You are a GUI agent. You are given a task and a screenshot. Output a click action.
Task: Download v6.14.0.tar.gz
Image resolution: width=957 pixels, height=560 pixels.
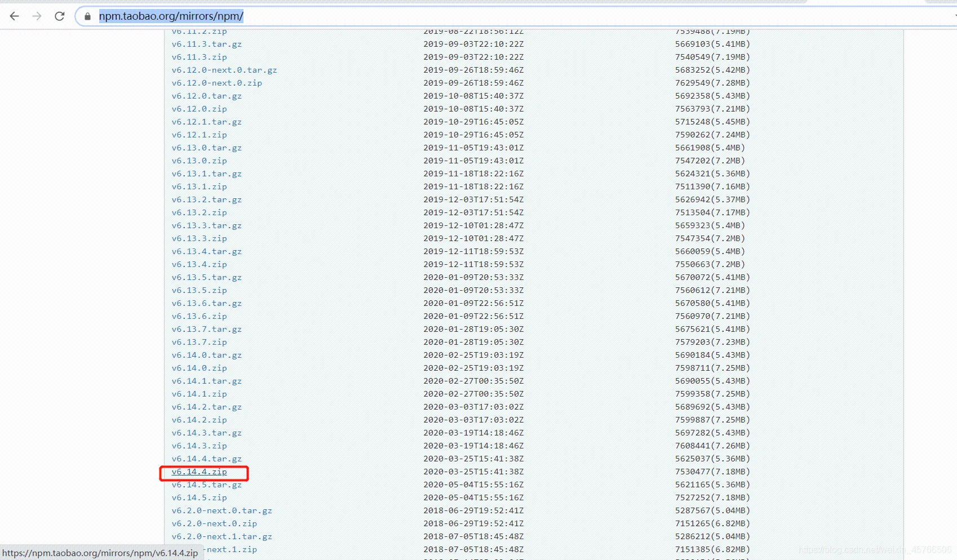coord(207,355)
